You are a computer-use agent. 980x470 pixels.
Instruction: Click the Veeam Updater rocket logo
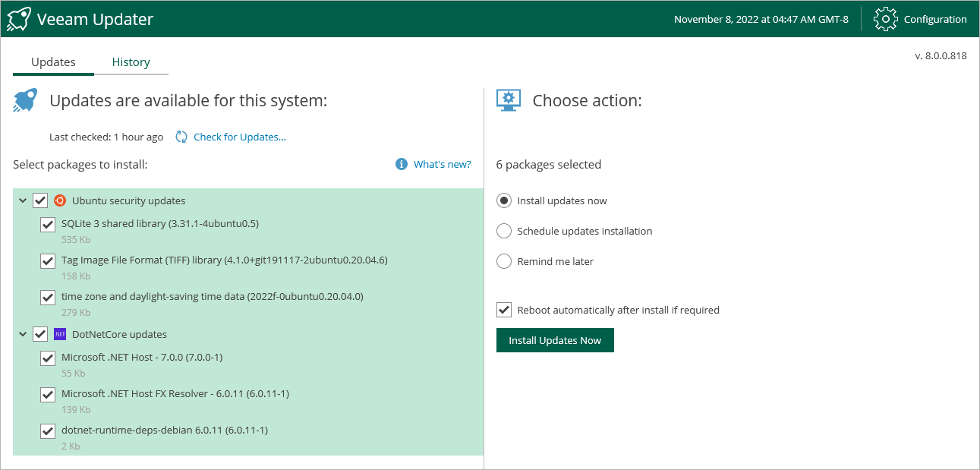18,19
